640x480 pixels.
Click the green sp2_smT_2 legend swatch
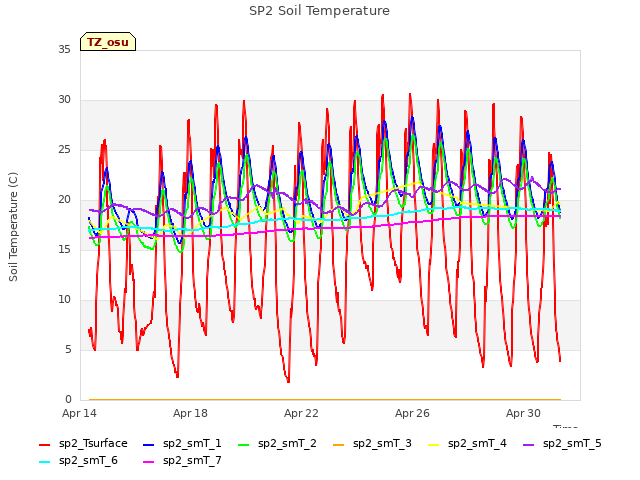[x=244, y=444]
